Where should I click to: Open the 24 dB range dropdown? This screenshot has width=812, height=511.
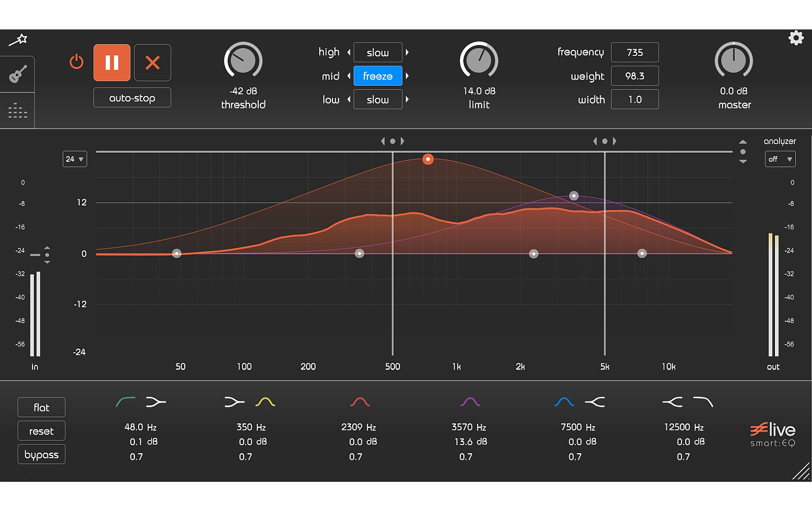click(x=75, y=159)
